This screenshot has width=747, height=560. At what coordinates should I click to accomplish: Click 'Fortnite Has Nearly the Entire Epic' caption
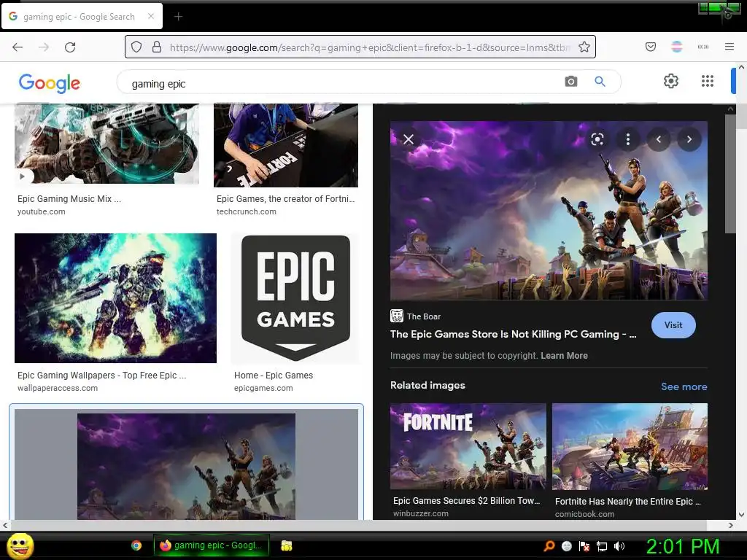[x=628, y=502]
